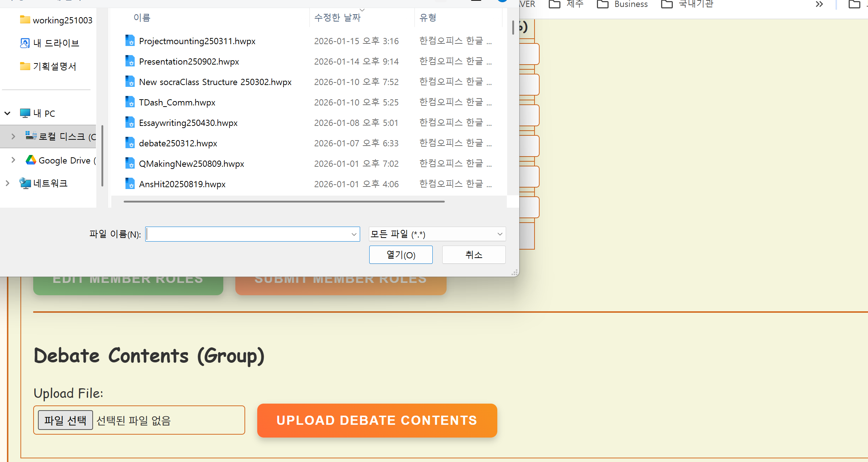The width and height of the screenshot is (868, 462).
Task: Expand the 로컬 디스크 tree node
Action: (13, 136)
